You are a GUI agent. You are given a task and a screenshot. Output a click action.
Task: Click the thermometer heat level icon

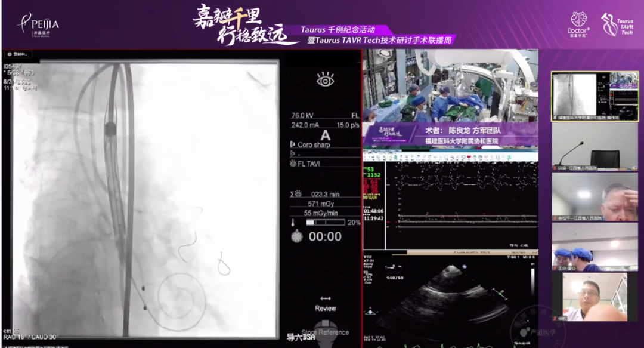coord(293,222)
